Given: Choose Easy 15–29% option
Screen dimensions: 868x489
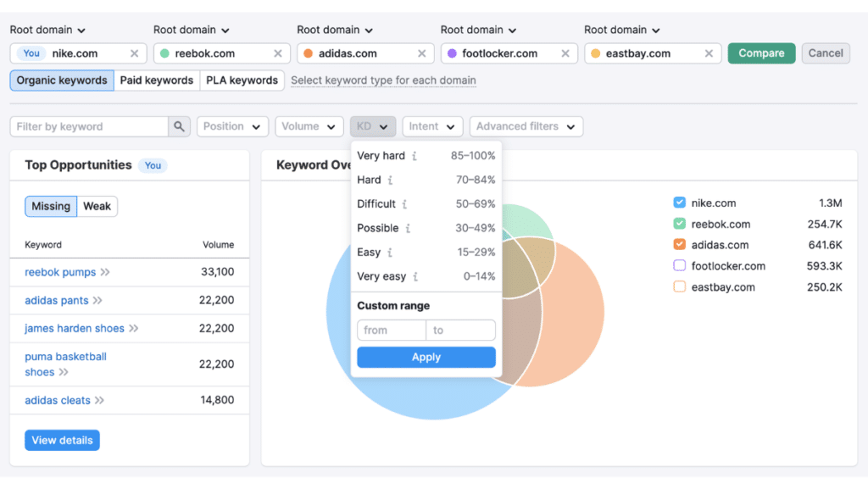Looking at the screenshot, I should [x=426, y=253].
